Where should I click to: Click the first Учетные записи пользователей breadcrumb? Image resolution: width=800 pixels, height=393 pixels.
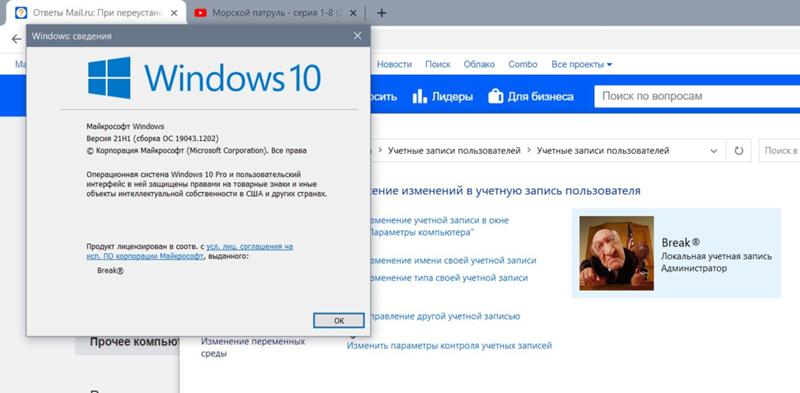[454, 151]
